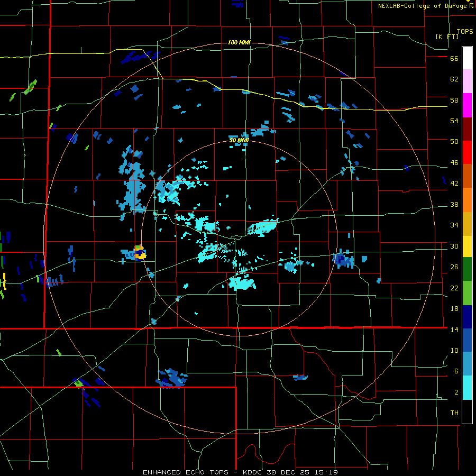476x476 pixels.
Task: Click the ENHANCED ECHO TOPS KDDC title line
Action: (x=240, y=472)
